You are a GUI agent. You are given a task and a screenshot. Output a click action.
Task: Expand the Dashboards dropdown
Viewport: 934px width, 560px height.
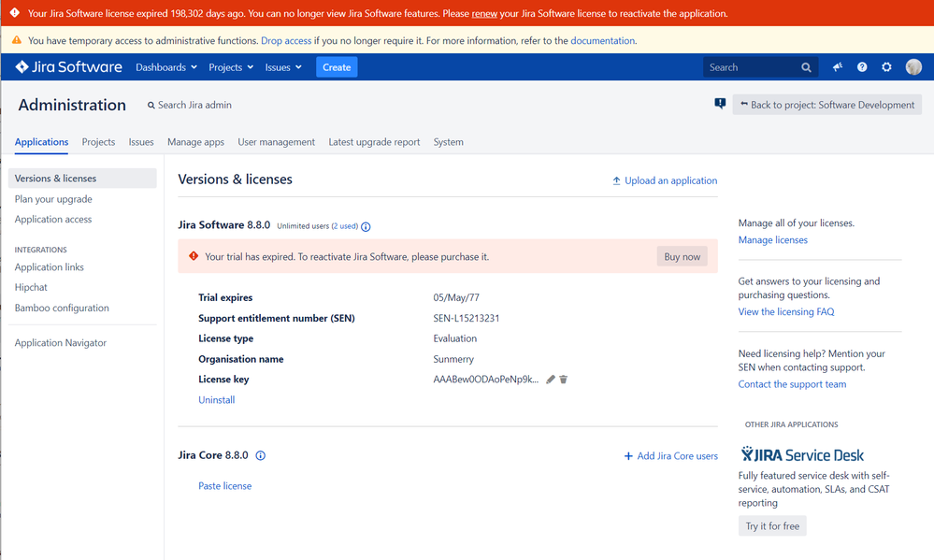166,67
